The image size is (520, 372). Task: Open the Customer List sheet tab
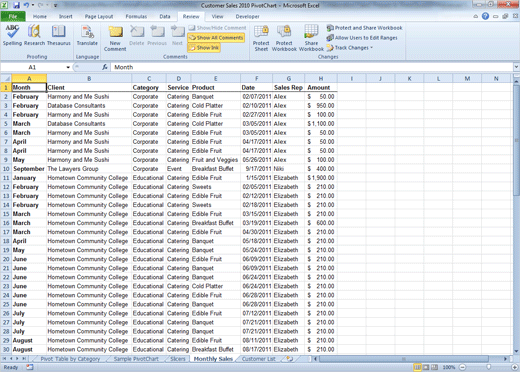(x=259, y=359)
